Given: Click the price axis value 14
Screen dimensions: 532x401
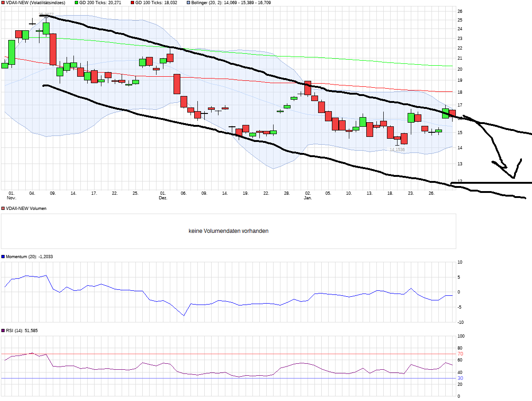Looking at the screenshot, I should tap(460, 148).
